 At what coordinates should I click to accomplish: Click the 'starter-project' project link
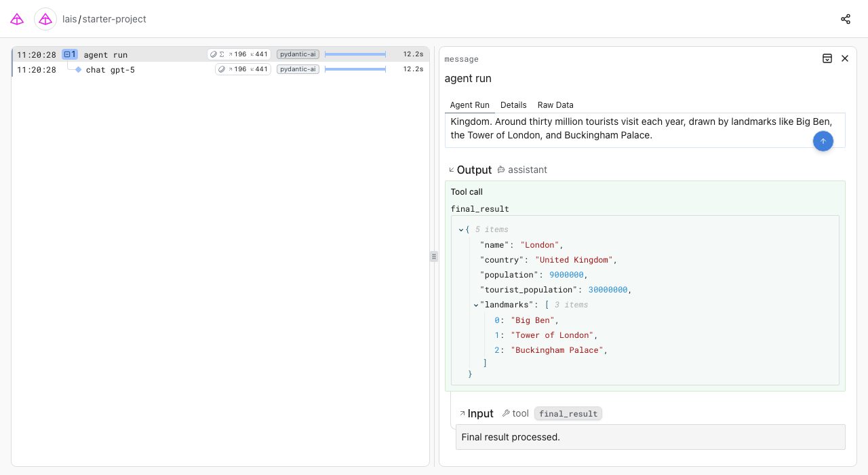point(114,19)
